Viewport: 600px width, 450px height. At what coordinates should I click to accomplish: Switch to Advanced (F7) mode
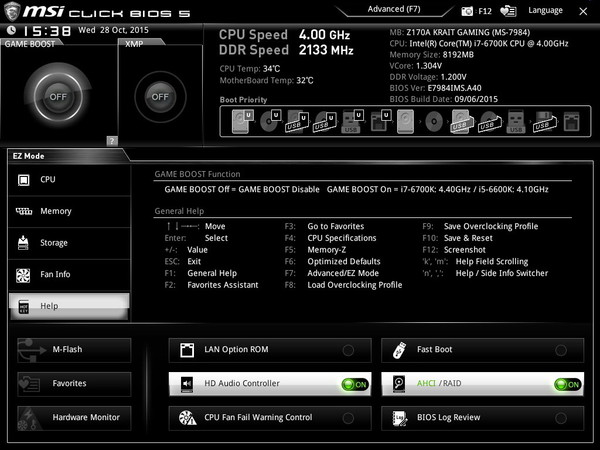pos(394,9)
